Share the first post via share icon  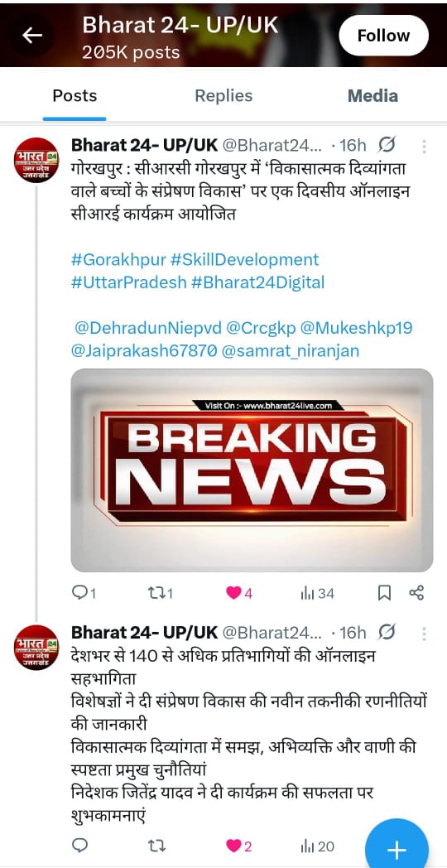tap(416, 593)
